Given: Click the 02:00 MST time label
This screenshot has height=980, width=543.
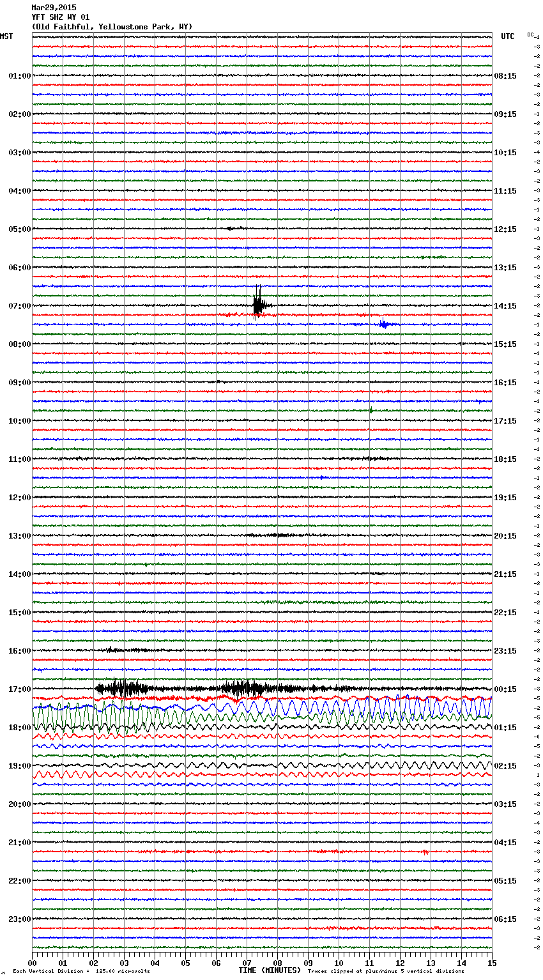Looking at the screenshot, I should click(x=20, y=114).
